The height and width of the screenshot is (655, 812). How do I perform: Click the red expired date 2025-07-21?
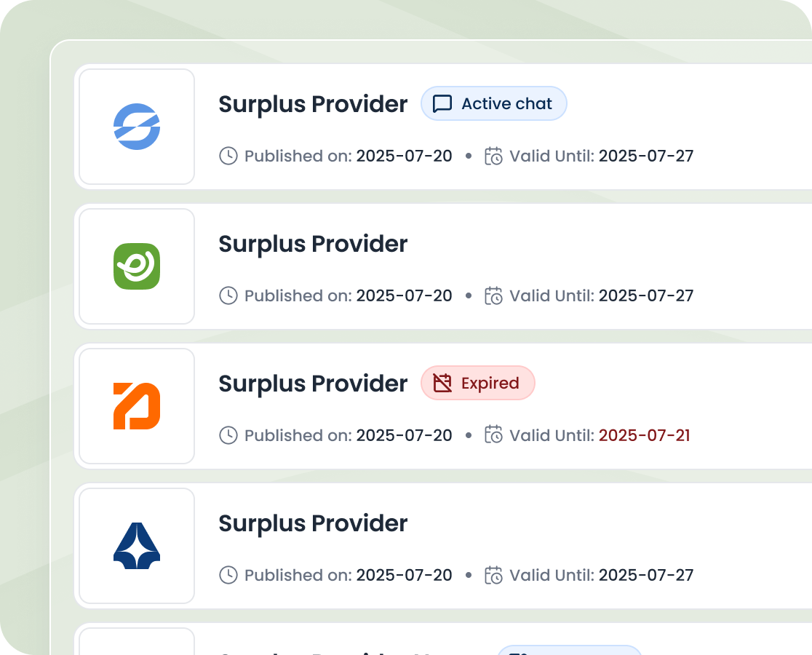(x=644, y=435)
